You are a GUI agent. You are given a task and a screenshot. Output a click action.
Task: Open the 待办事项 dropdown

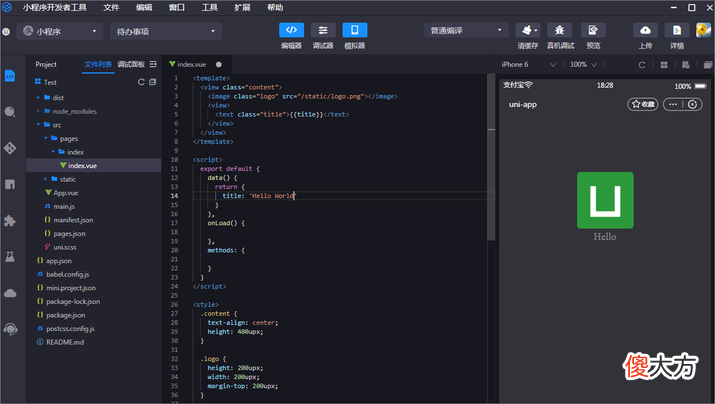166,31
